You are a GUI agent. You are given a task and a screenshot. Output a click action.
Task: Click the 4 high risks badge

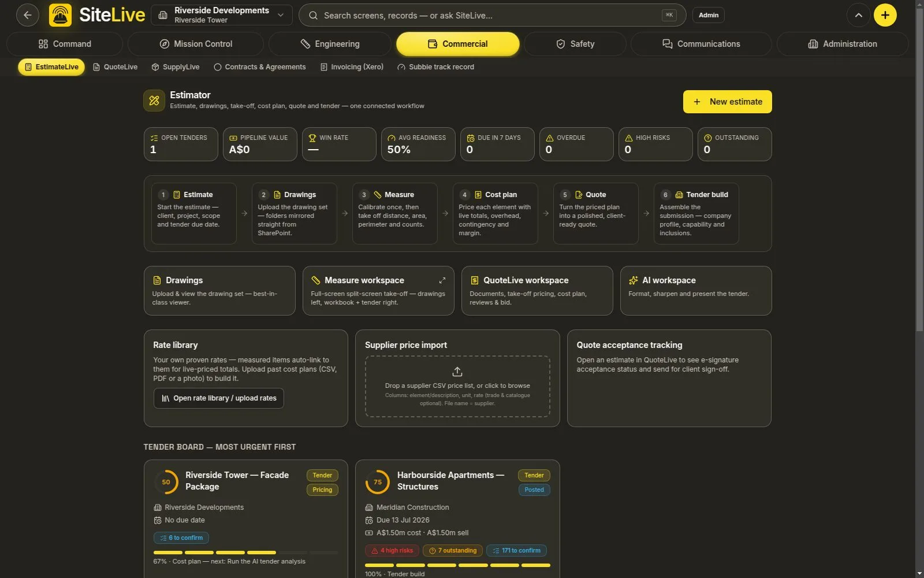pyautogui.click(x=392, y=550)
